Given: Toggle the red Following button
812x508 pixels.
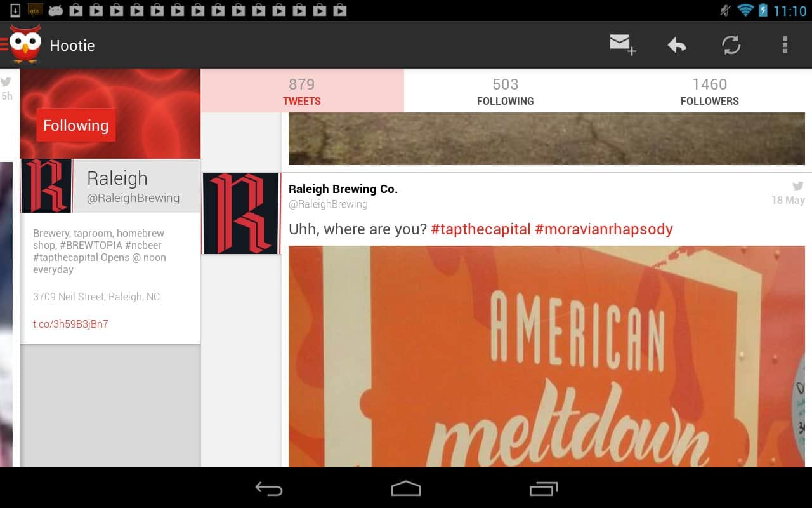Looking at the screenshot, I should pos(75,125).
